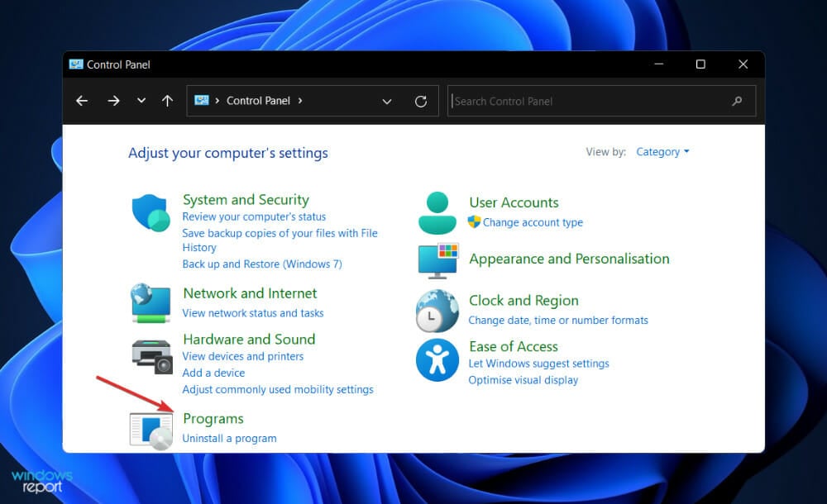Go forward with the right arrow
This screenshot has width=827, height=504.
point(113,101)
